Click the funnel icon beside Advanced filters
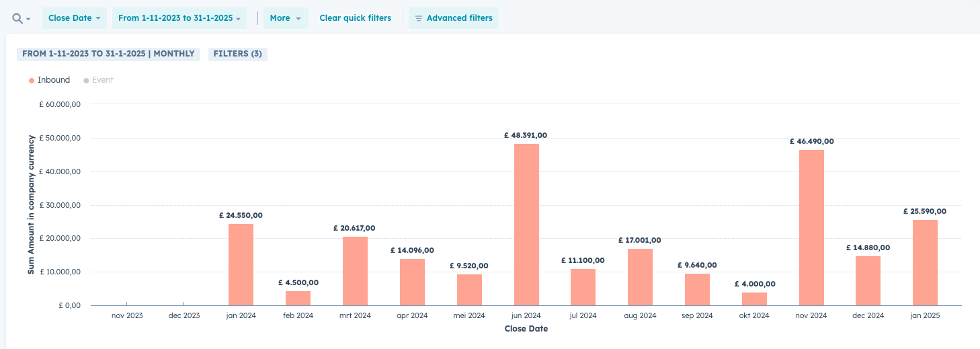Image resolution: width=980 pixels, height=349 pixels. (x=418, y=18)
